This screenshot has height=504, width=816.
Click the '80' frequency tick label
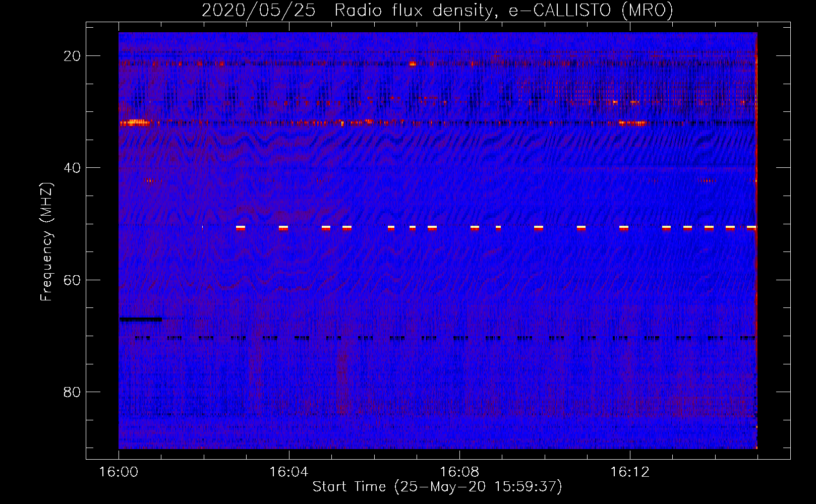coord(72,392)
